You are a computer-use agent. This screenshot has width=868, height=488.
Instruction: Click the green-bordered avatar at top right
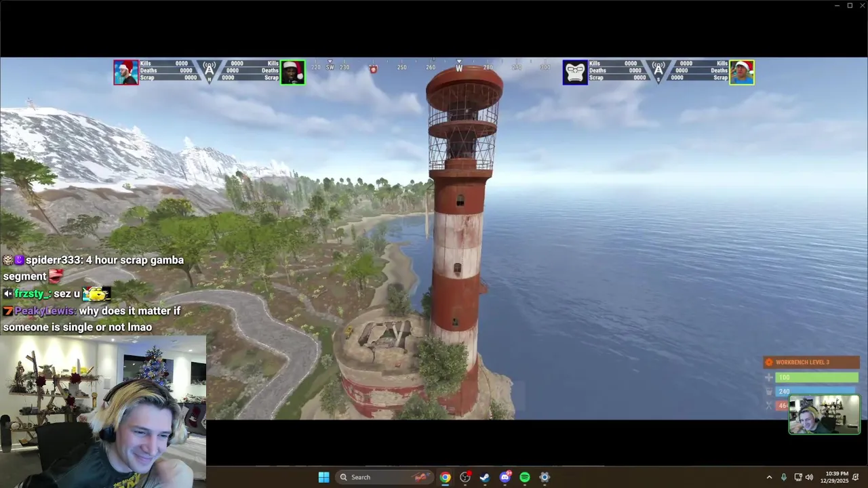click(742, 73)
